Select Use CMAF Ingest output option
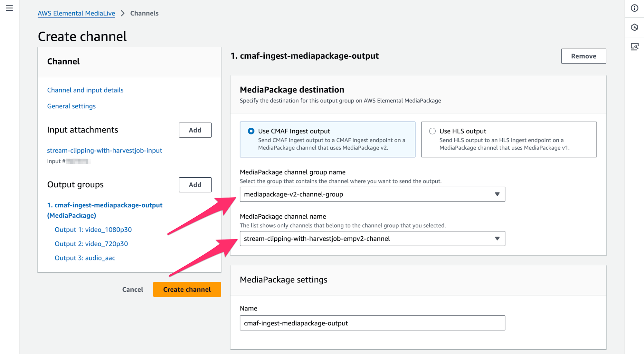Image resolution: width=644 pixels, height=354 pixels. click(x=327, y=139)
